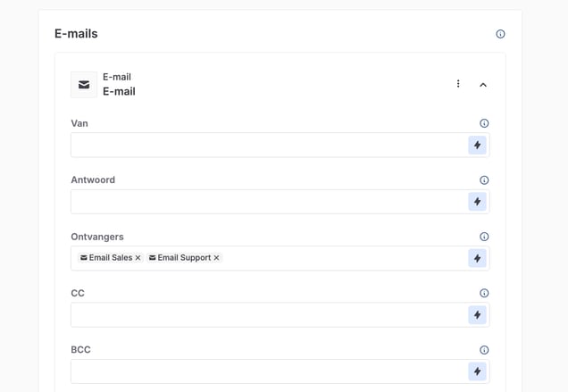
Task: Click the lightning button in Antwoord field
Action: tap(477, 202)
